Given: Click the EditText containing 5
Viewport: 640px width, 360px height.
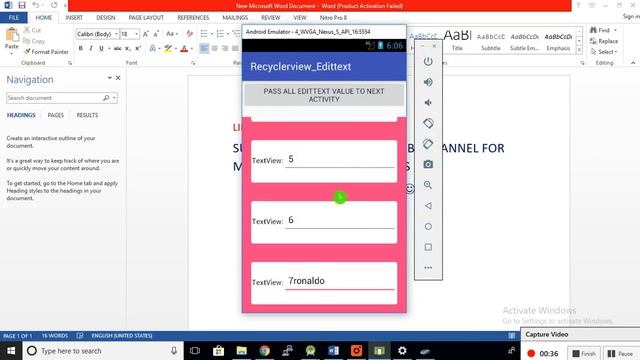Looking at the screenshot, I should [340, 160].
